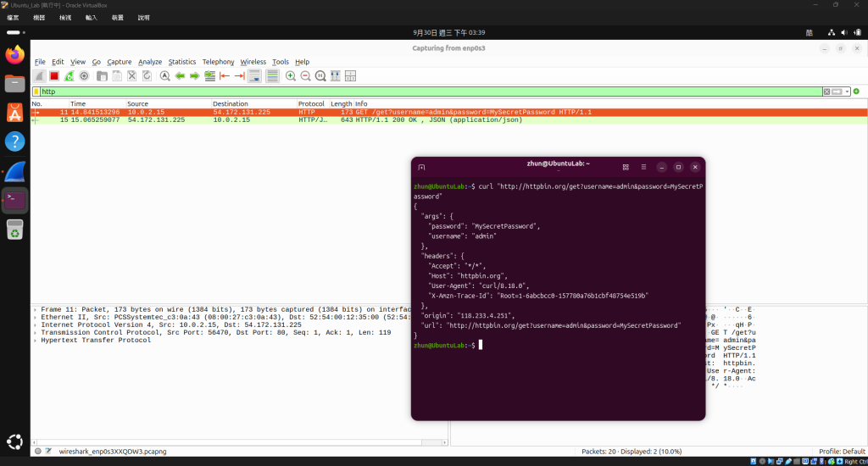Open display filter history dropdown
The height and width of the screenshot is (466, 868).
[x=847, y=92]
